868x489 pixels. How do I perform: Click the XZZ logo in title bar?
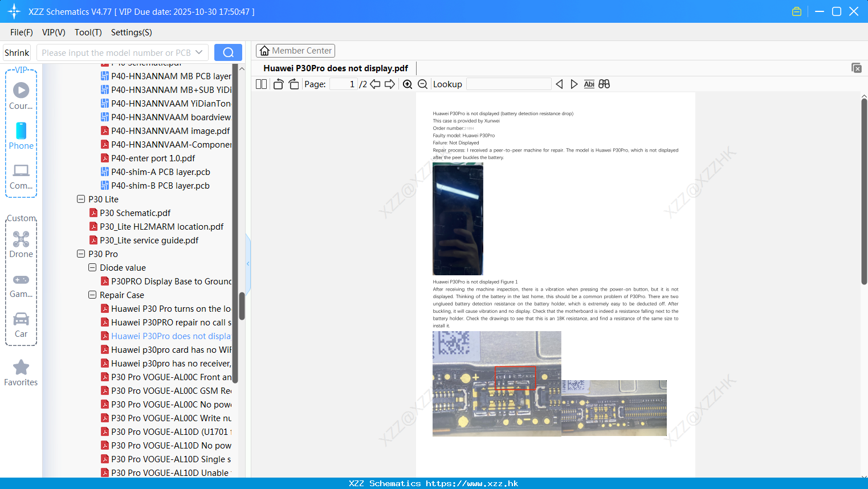coord(14,11)
